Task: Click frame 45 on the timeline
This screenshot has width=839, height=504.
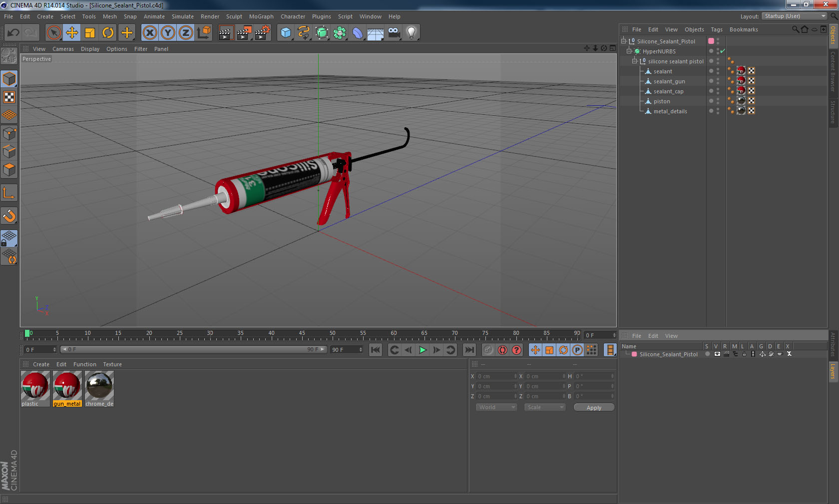Action: click(302, 334)
